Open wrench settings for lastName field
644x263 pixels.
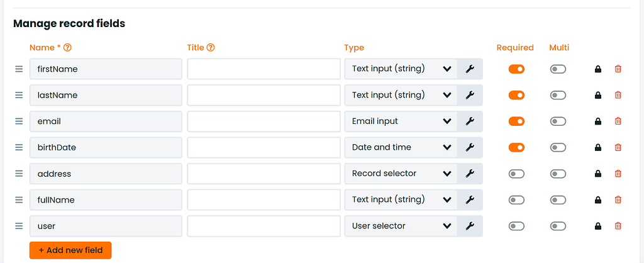pos(470,95)
